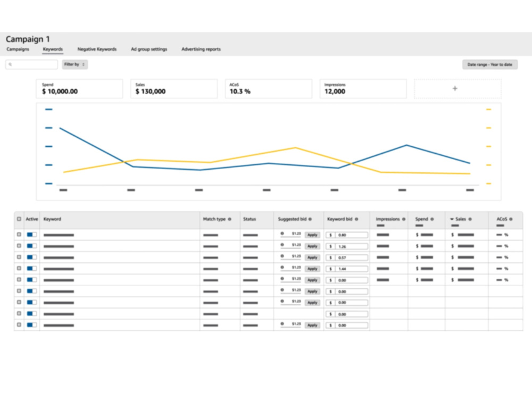
Task: Check the box for row lacking suggested bid
Action: click(19, 313)
